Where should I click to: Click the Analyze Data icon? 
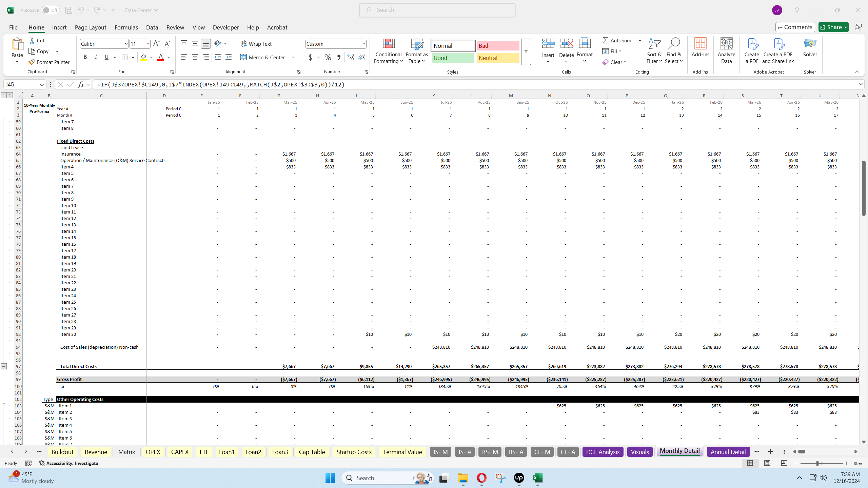coord(726,51)
